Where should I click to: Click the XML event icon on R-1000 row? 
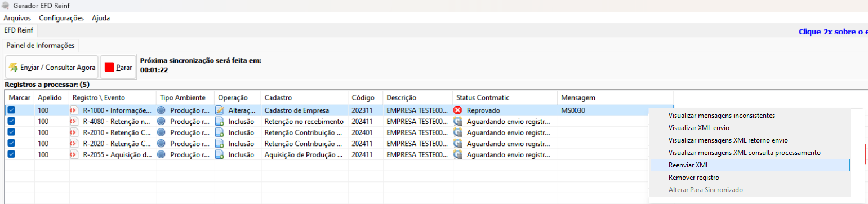74,110
